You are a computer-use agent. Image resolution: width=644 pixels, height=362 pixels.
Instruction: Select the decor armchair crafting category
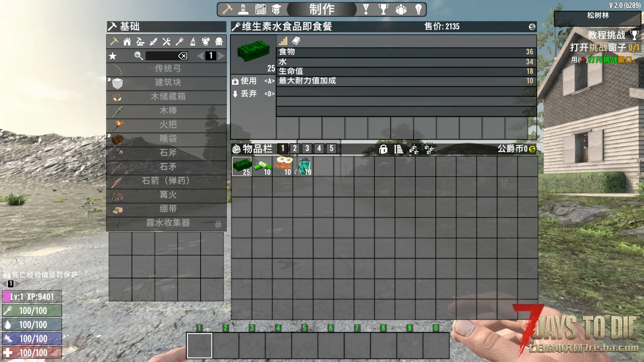[219, 42]
